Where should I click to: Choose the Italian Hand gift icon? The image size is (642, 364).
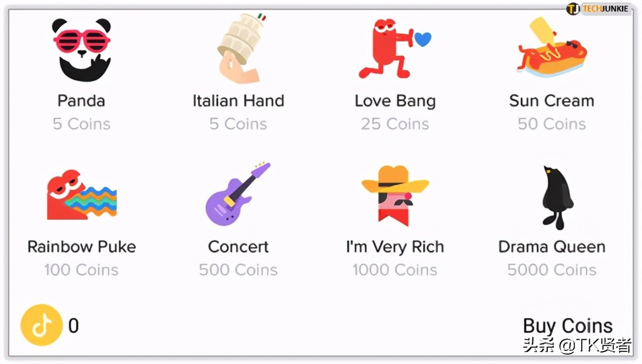[x=239, y=49]
